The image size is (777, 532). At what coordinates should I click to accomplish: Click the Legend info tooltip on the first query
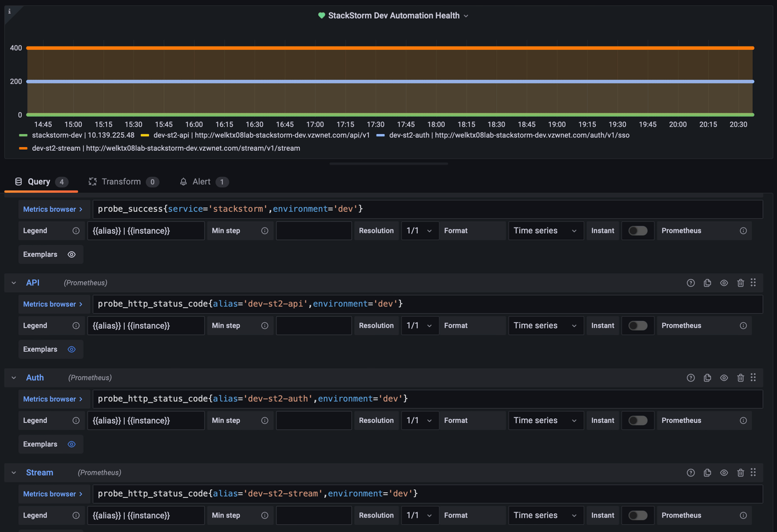click(76, 231)
